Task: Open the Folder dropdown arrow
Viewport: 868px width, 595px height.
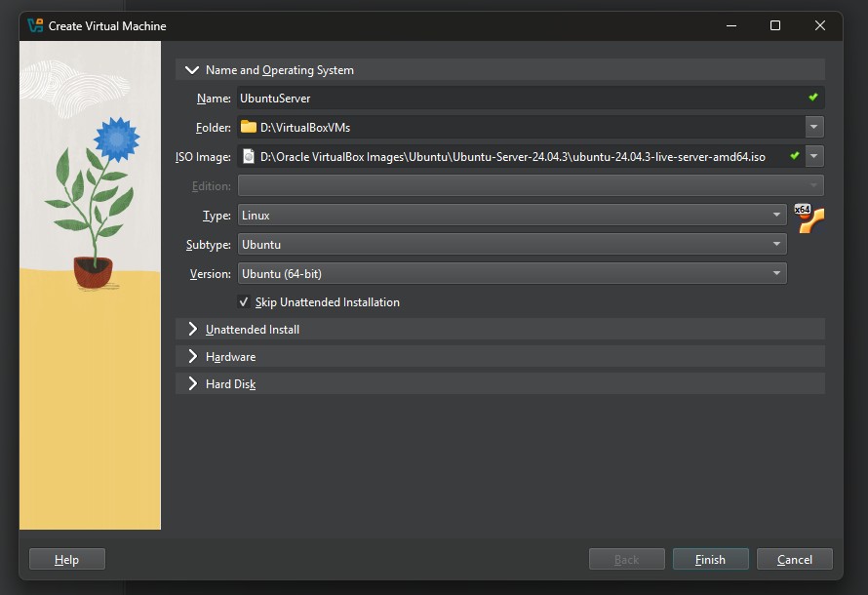Action: (x=813, y=127)
